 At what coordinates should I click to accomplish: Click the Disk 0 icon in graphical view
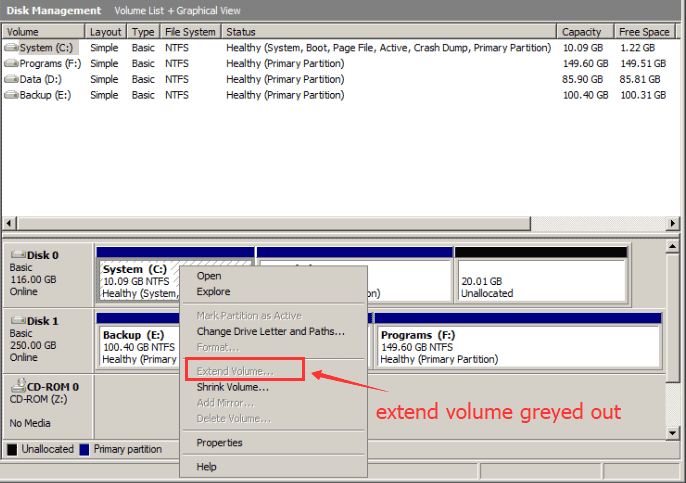pyautogui.click(x=17, y=255)
